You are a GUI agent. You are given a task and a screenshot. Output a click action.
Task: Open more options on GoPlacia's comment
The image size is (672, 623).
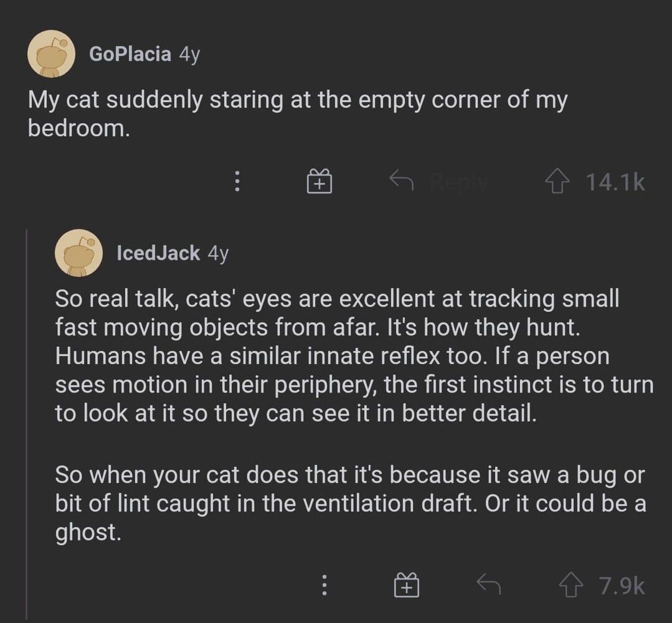pos(237,182)
